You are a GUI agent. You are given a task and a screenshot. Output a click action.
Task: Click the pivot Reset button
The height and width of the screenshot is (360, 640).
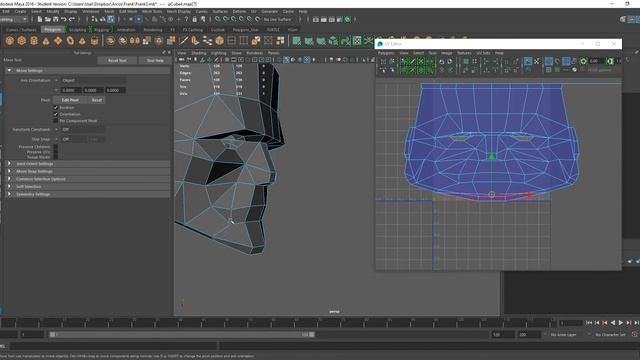tap(97, 100)
